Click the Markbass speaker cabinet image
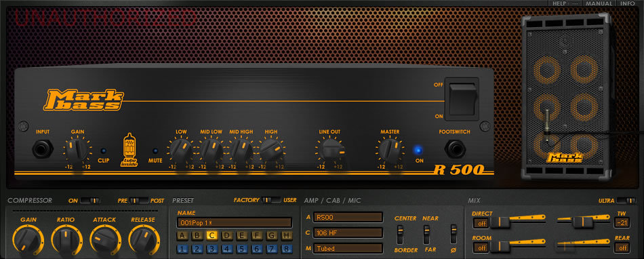 pos(567,96)
